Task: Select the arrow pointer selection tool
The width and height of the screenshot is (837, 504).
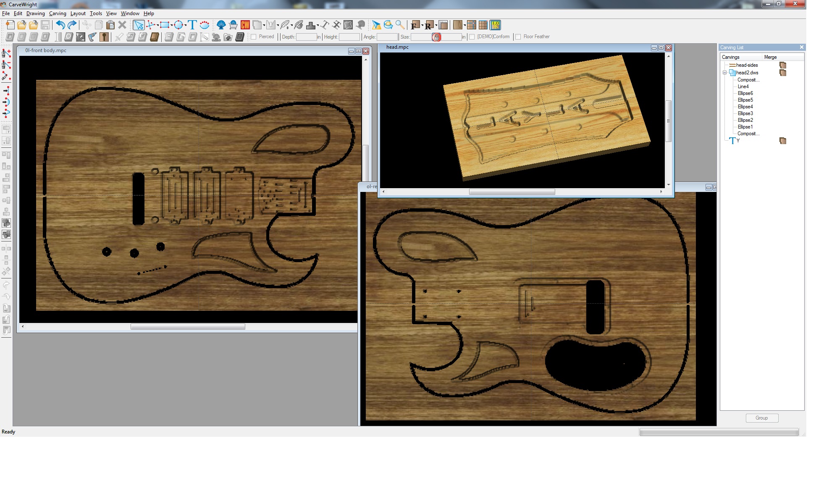Action: (x=138, y=25)
